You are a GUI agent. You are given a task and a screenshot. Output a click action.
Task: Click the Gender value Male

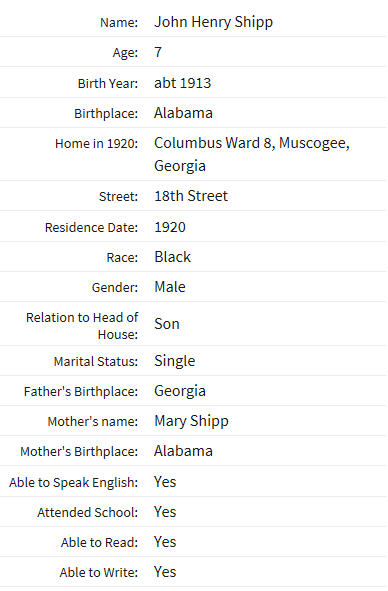pos(170,287)
